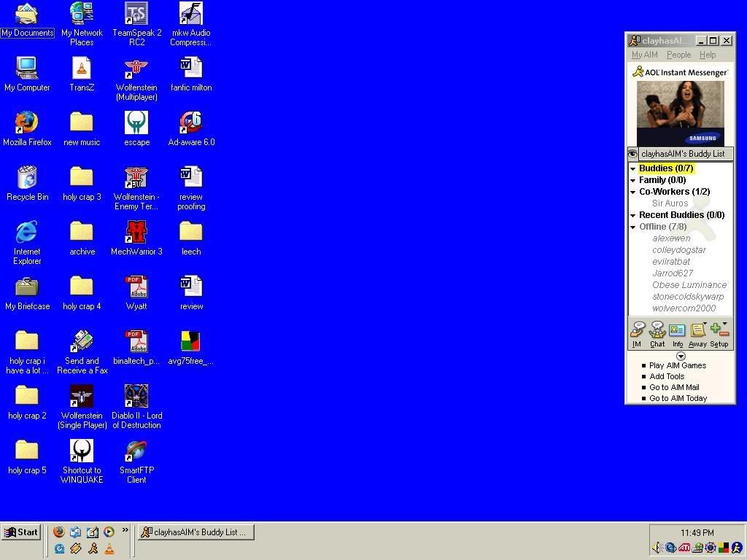
Task: Toggle the eye icon beside Buddy List header
Action: (632, 154)
